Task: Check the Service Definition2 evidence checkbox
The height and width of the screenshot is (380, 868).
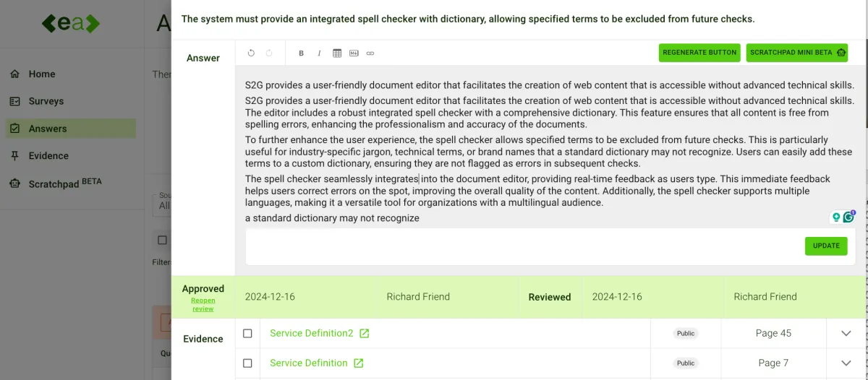Action: (247, 333)
